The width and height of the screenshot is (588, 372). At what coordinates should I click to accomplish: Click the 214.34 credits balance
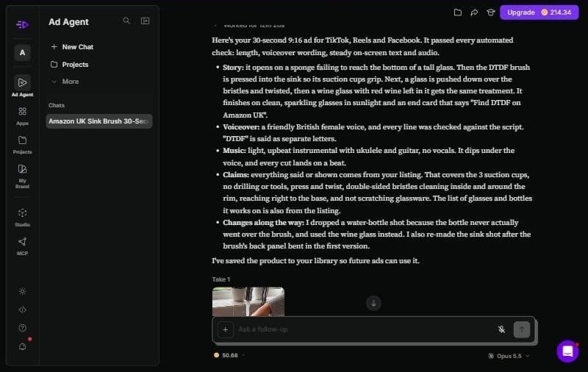pos(556,12)
